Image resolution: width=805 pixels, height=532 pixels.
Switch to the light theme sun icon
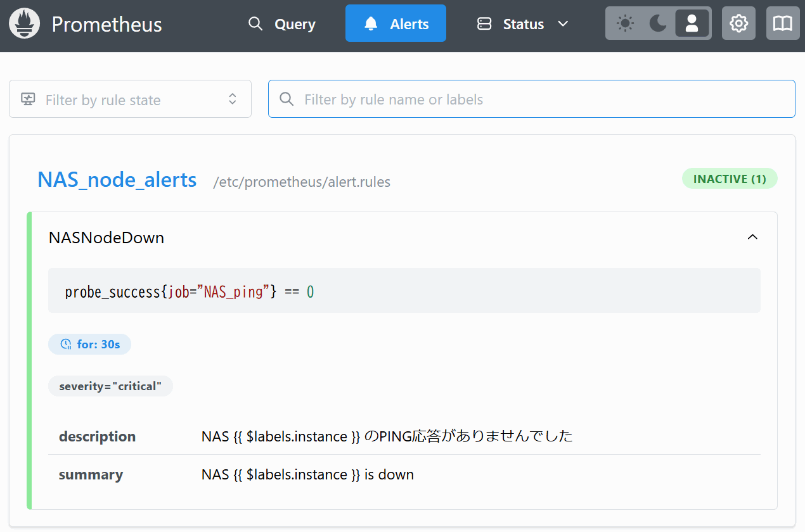625,24
